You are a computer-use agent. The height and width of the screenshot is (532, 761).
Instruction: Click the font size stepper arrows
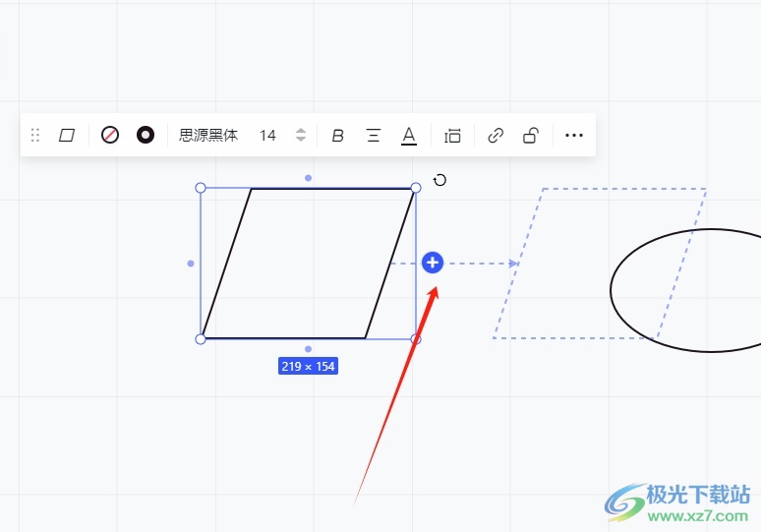pyautogui.click(x=301, y=135)
